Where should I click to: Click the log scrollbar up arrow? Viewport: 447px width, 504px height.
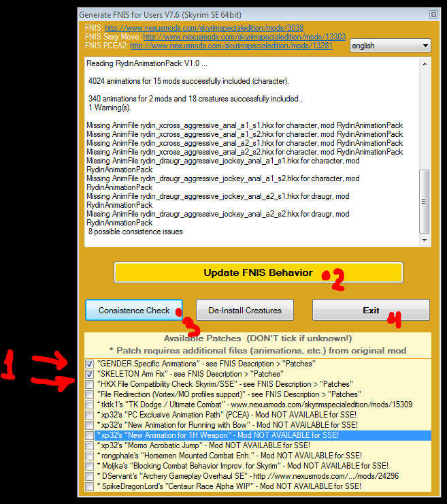click(425, 64)
